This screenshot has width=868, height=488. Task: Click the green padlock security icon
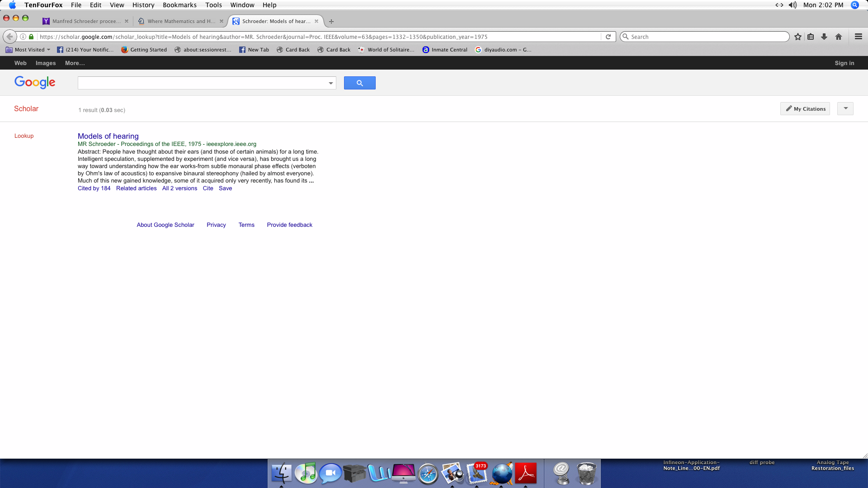pyautogui.click(x=31, y=37)
